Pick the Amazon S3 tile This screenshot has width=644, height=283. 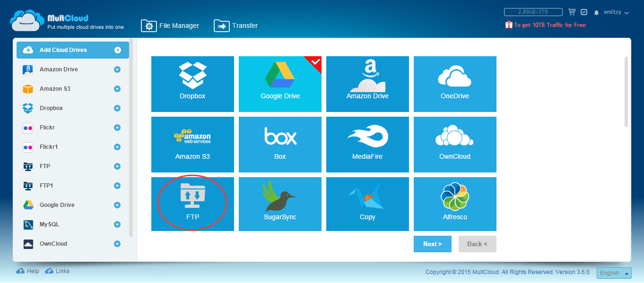[x=192, y=145]
